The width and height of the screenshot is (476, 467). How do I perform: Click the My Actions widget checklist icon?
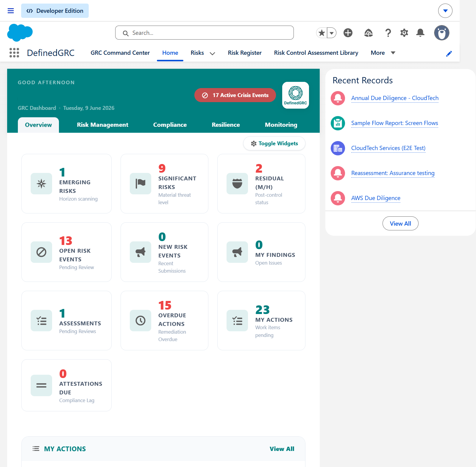(x=237, y=321)
